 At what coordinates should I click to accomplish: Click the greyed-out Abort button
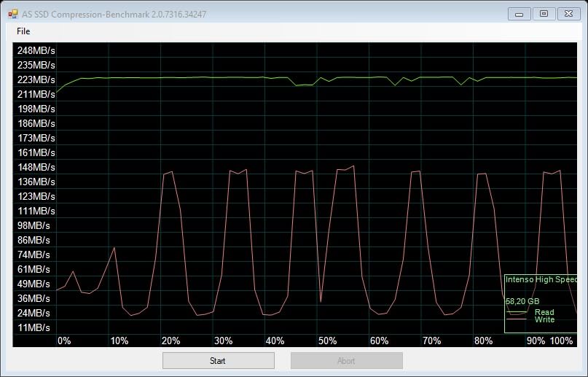point(346,360)
